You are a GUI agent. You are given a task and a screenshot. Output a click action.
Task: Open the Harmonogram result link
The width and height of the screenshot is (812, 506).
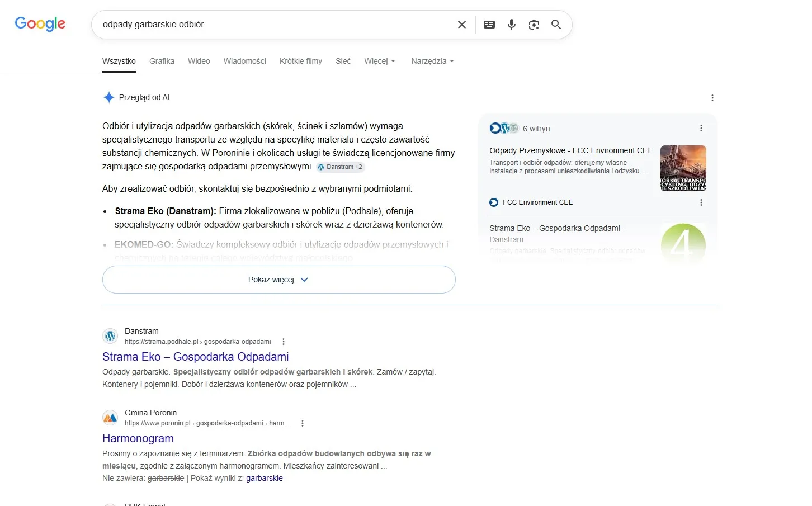click(x=138, y=438)
